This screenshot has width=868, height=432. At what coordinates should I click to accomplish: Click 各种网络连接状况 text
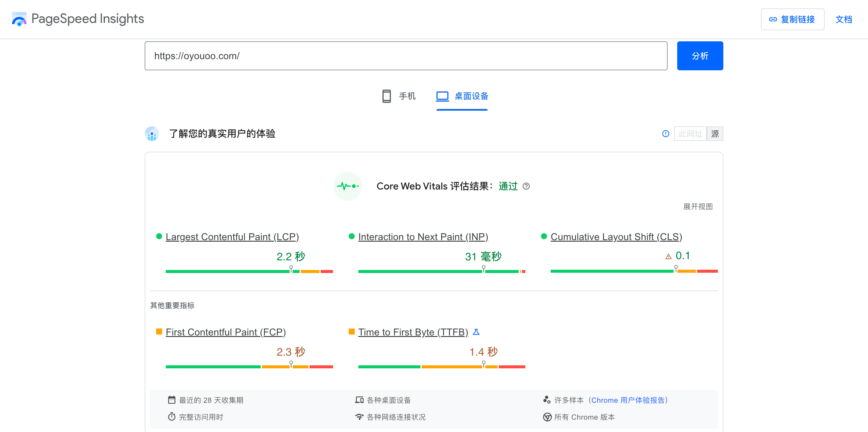[396, 417]
